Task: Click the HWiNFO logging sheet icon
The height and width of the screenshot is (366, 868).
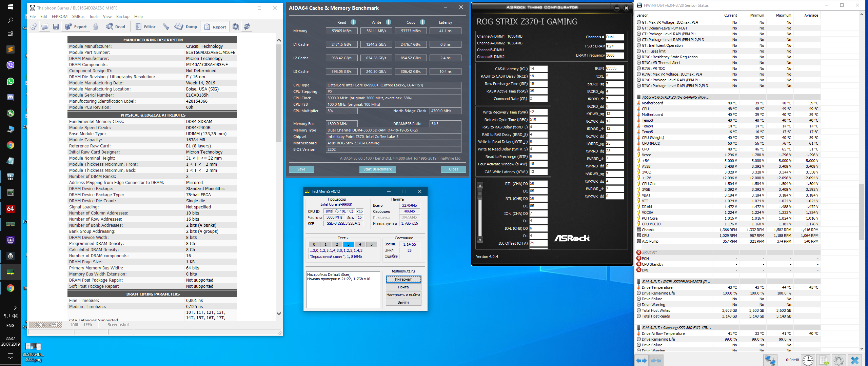Action: (824, 360)
